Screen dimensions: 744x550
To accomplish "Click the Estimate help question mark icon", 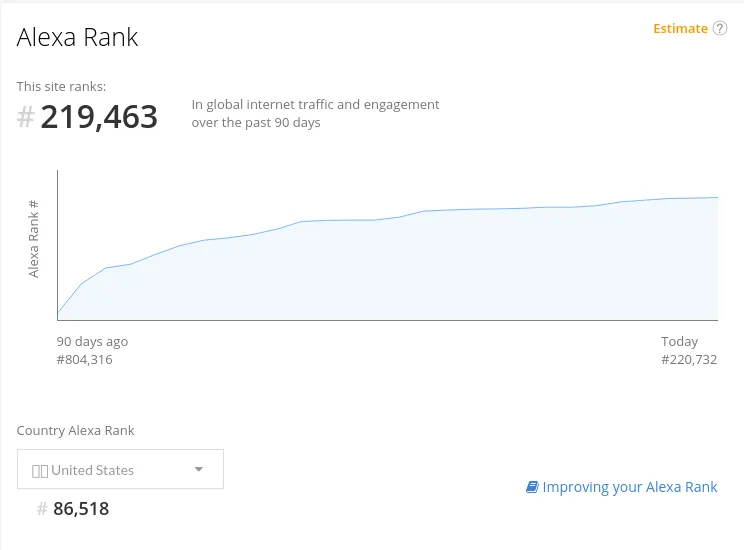I will click(x=719, y=28).
